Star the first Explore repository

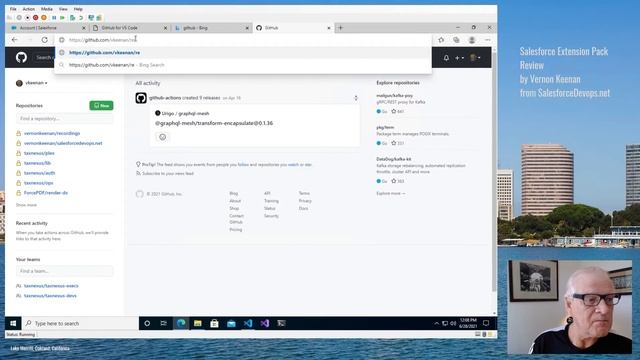click(394, 111)
